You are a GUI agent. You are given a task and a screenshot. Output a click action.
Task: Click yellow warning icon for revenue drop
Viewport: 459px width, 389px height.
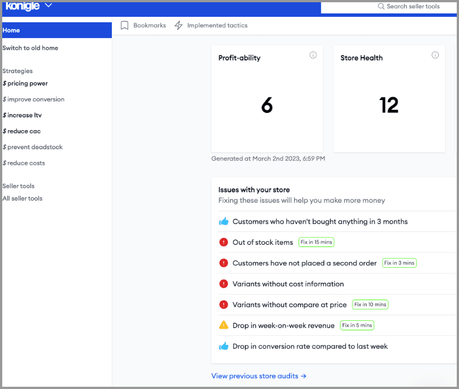223,325
